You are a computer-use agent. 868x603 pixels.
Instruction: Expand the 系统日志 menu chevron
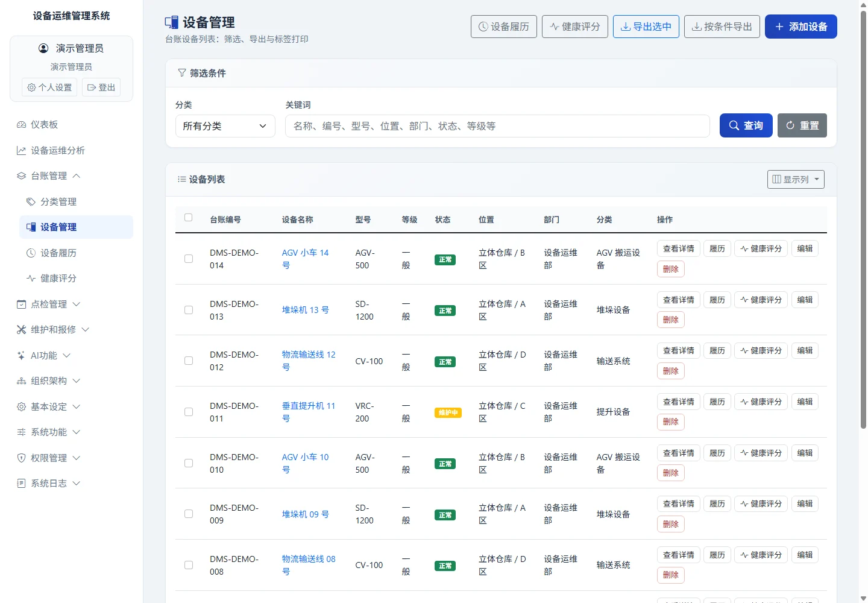pyautogui.click(x=77, y=484)
